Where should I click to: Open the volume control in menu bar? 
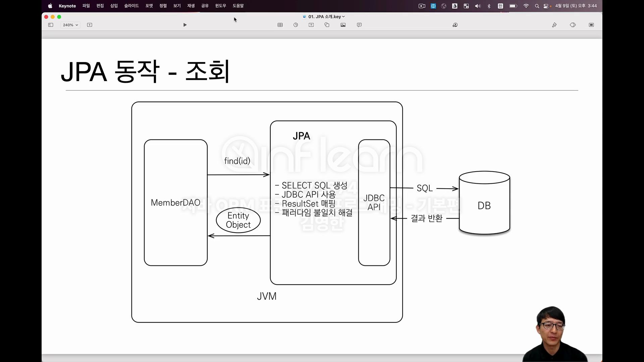click(x=478, y=6)
